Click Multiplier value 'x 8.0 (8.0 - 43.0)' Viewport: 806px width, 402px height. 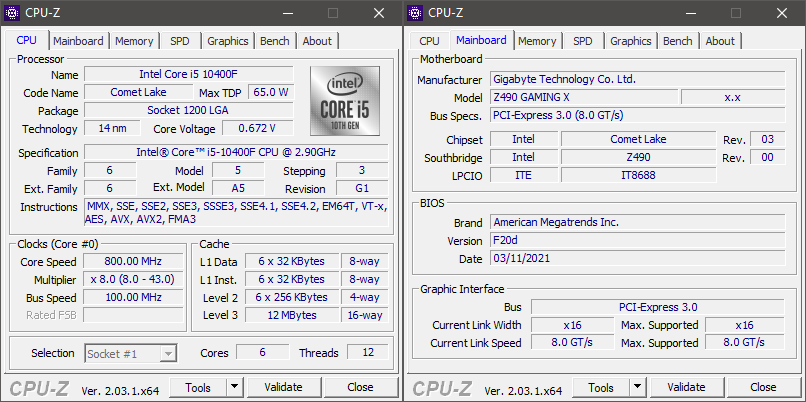[x=133, y=279]
